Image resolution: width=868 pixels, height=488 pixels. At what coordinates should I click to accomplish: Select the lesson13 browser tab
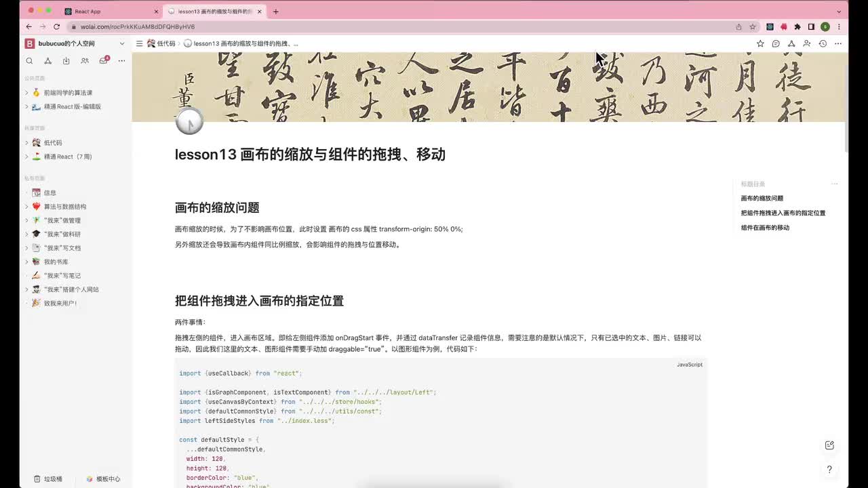214,12
